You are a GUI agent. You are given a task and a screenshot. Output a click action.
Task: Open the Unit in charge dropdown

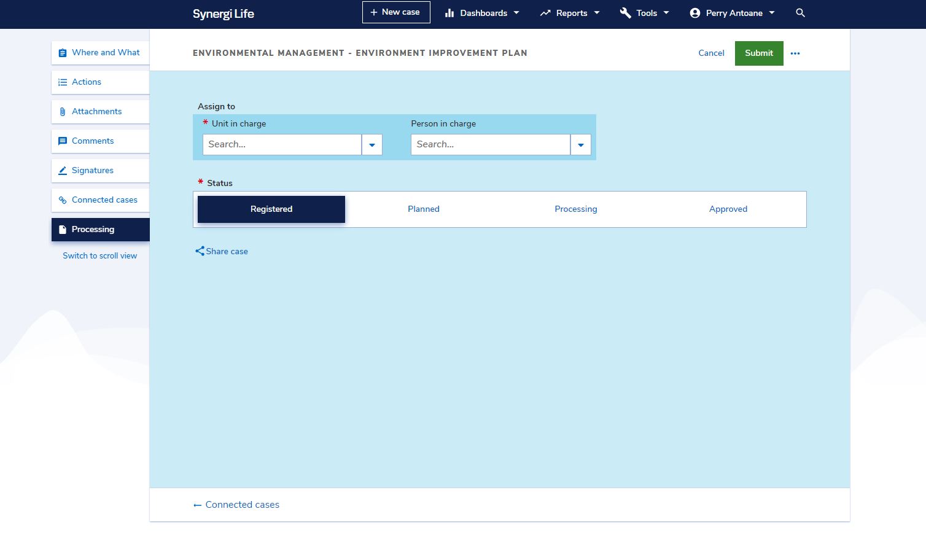tap(372, 144)
